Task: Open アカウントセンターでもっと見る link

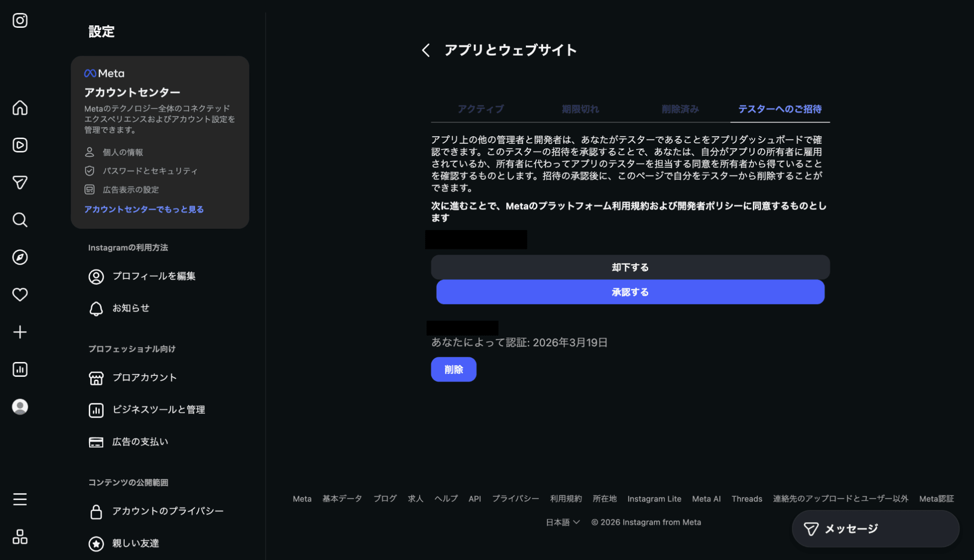Action: (x=144, y=210)
